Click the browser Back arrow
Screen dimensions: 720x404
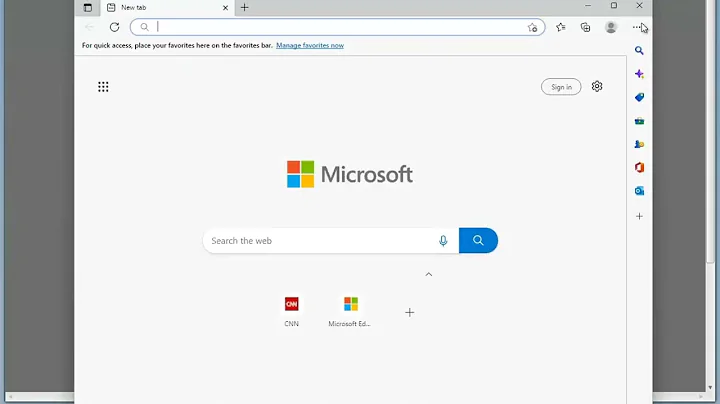pyautogui.click(x=90, y=27)
